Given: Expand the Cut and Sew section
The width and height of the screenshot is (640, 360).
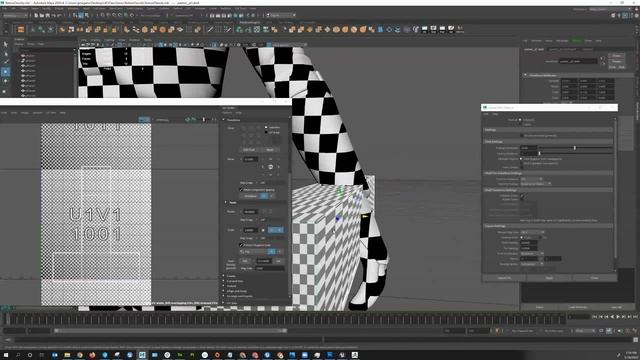Looking at the screenshot, I should pyautogui.click(x=224, y=281).
